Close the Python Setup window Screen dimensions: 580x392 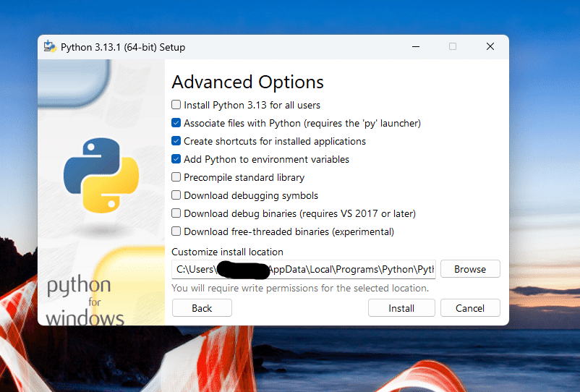pos(490,46)
